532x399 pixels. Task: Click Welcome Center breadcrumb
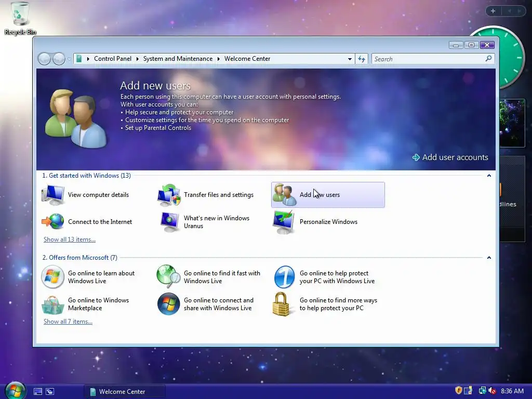247,59
